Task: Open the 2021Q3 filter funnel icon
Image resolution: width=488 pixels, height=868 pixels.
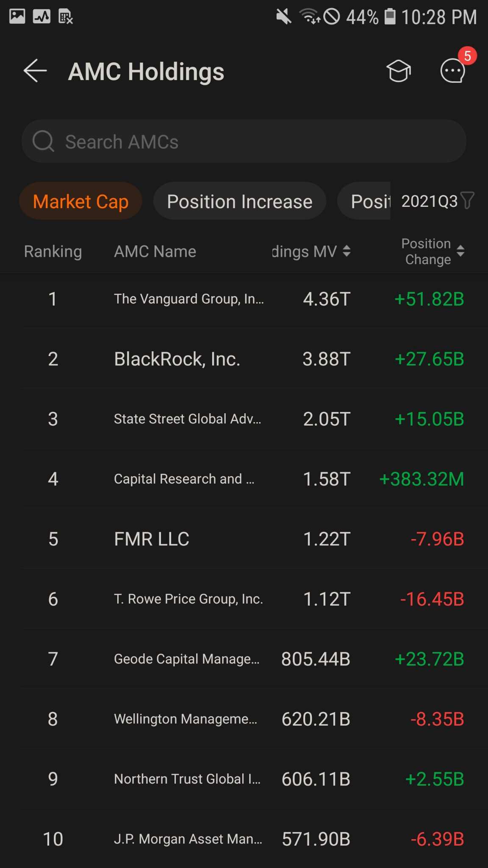Action: pos(467,201)
